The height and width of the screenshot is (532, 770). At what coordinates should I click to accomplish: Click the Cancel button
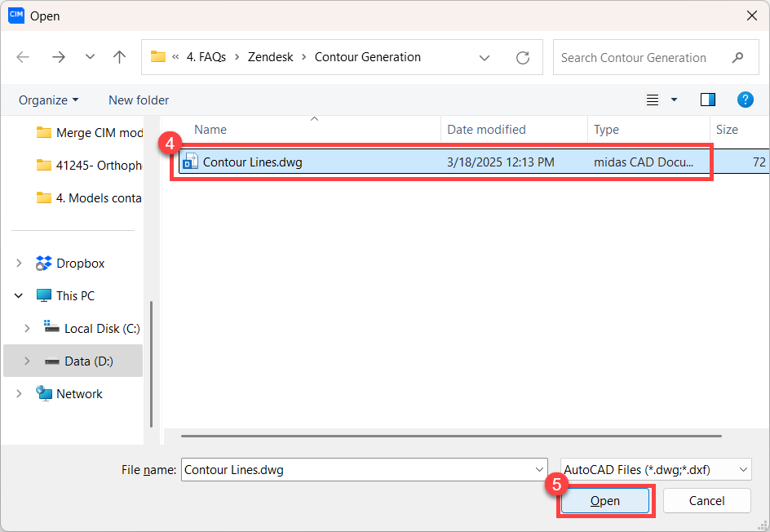coord(706,500)
